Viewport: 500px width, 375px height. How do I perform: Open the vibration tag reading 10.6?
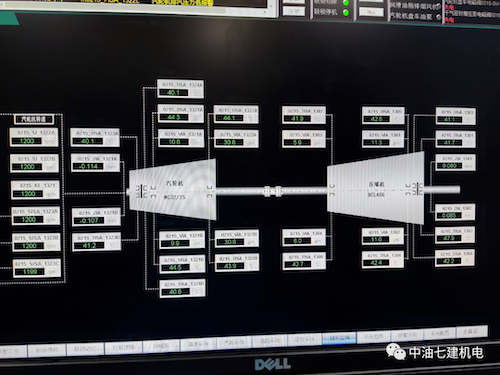tap(181, 138)
